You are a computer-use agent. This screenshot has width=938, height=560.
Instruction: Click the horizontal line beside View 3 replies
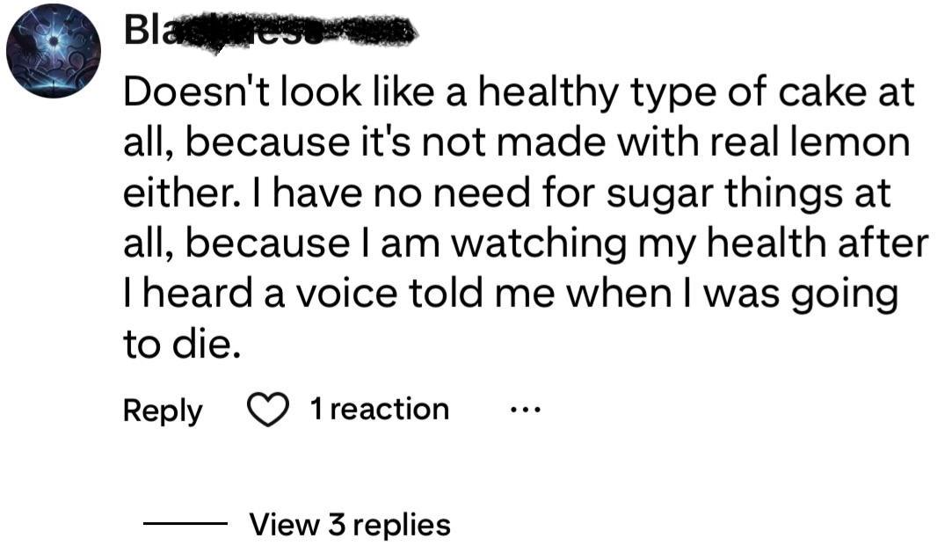click(x=185, y=525)
